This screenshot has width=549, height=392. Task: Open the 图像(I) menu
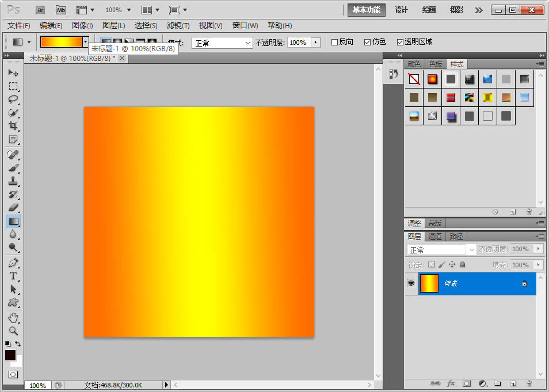pyautogui.click(x=82, y=25)
